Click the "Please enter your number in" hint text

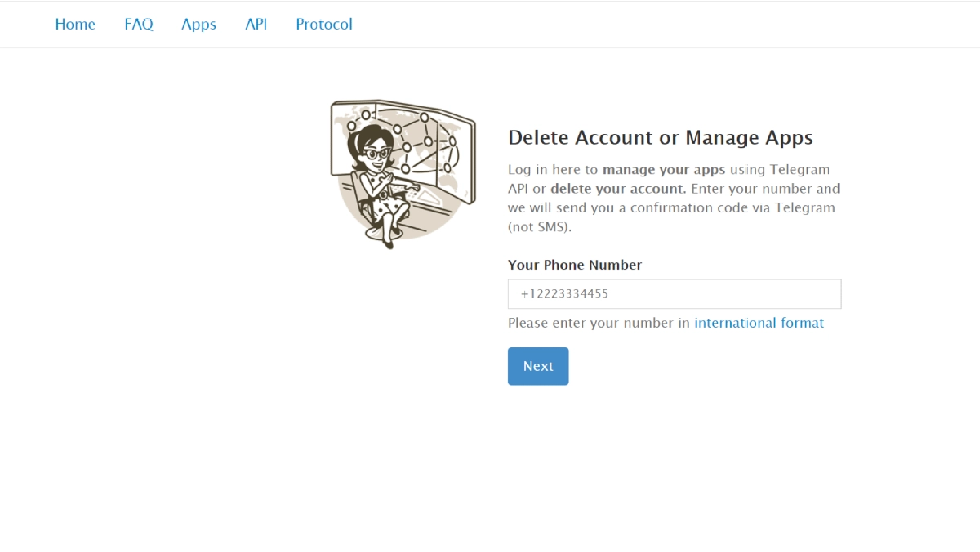tap(598, 323)
